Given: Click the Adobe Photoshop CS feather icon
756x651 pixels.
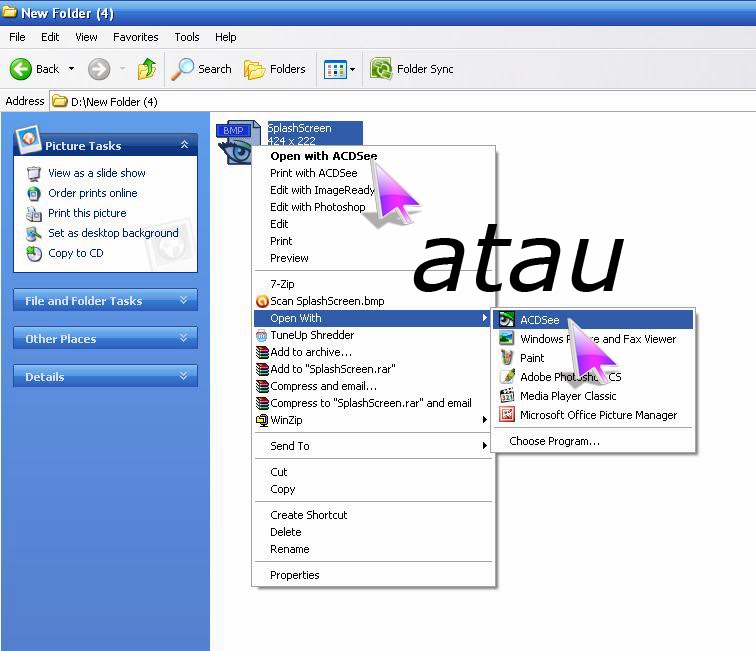Looking at the screenshot, I should (507, 377).
